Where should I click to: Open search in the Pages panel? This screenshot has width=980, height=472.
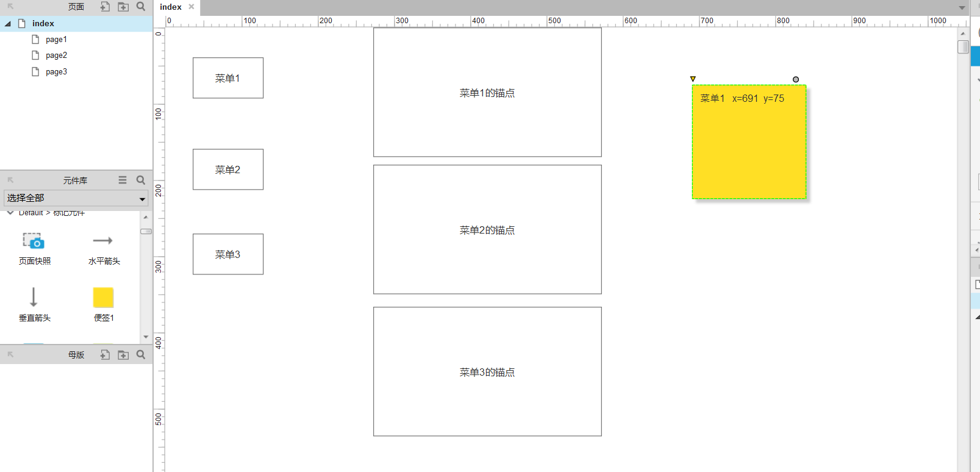pos(141,7)
